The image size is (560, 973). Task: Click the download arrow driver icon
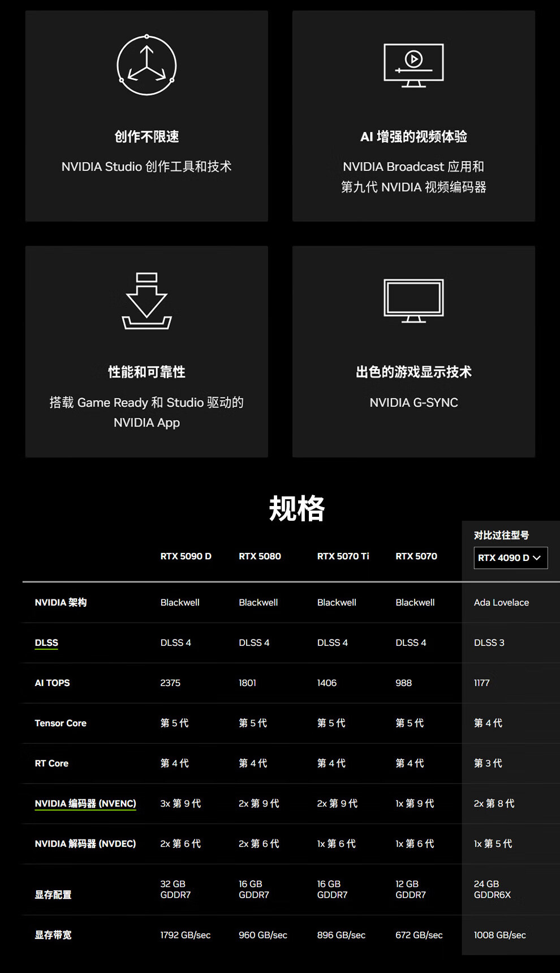click(147, 301)
